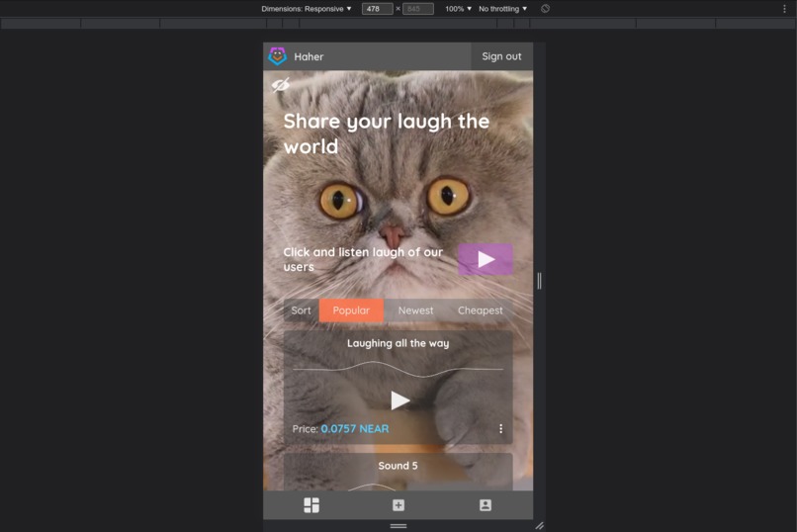The width and height of the screenshot is (797, 532).
Task: Select the Popular sort tab
Action: coord(351,310)
